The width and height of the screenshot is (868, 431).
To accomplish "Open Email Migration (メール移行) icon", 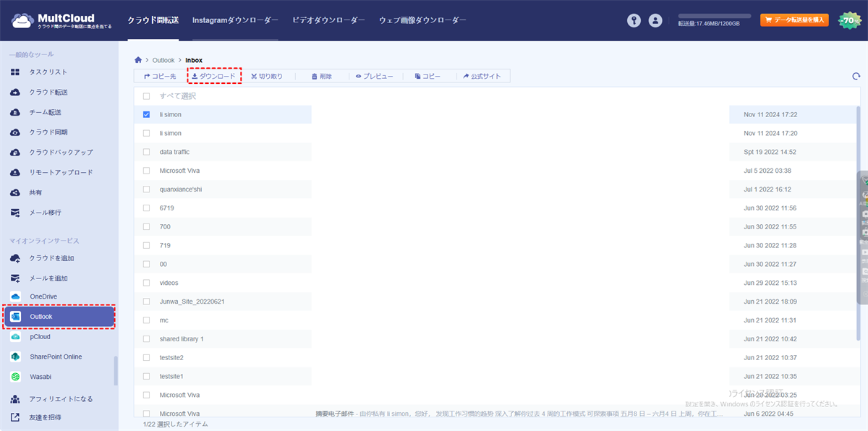I will pyautogui.click(x=14, y=213).
